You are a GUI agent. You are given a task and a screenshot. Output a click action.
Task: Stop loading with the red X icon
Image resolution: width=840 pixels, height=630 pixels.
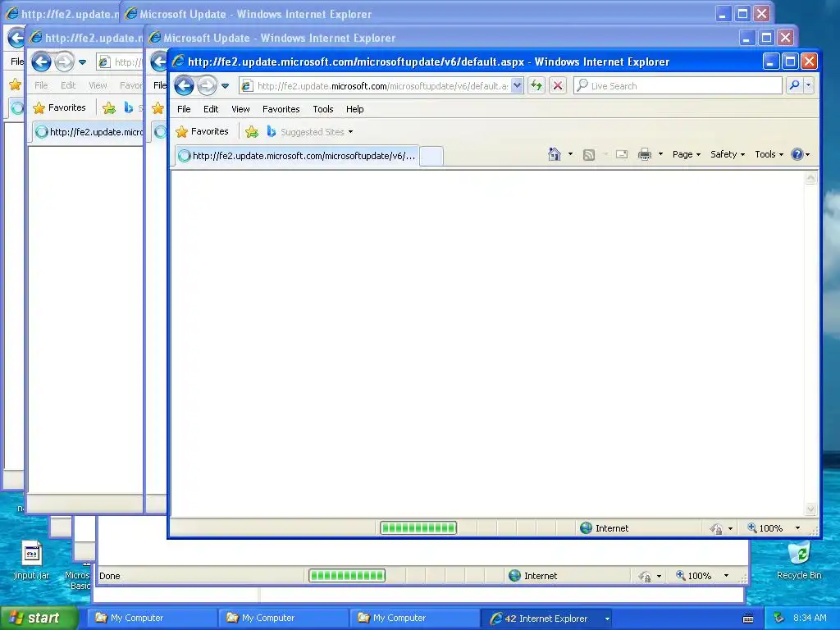tap(558, 85)
